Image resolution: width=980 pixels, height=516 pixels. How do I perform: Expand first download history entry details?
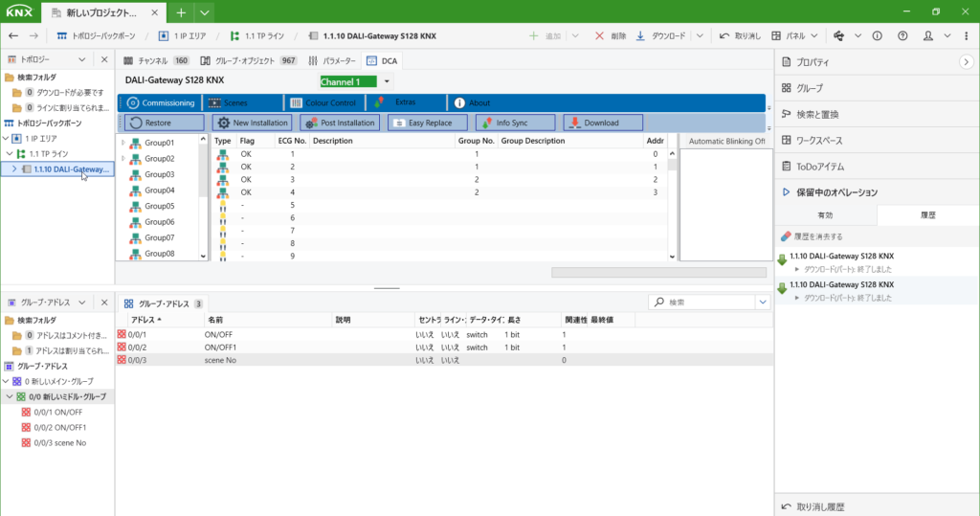[797, 270]
